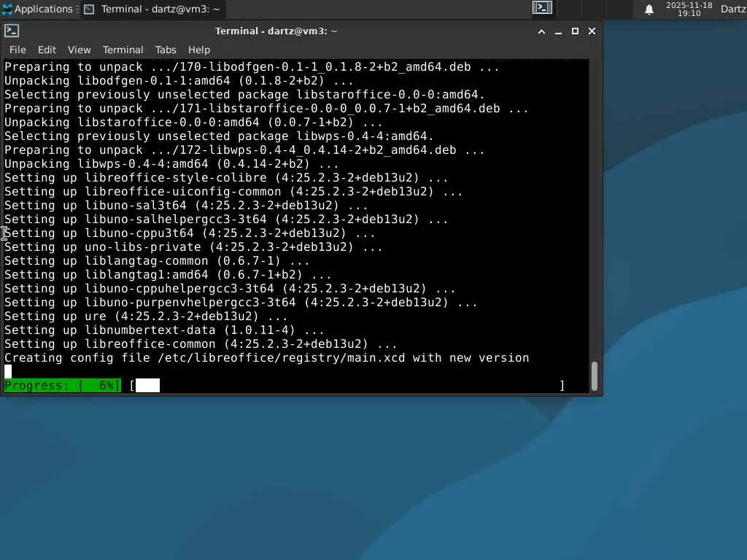The width and height of the screenshot is (747, 560).
Task: Click the 'Setting up libreoffice-style-colibre' line
Action: [226, 178]
